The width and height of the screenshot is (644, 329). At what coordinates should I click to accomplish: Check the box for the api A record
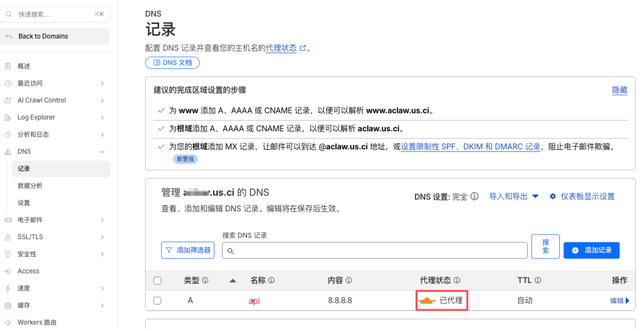coord(157,301)
